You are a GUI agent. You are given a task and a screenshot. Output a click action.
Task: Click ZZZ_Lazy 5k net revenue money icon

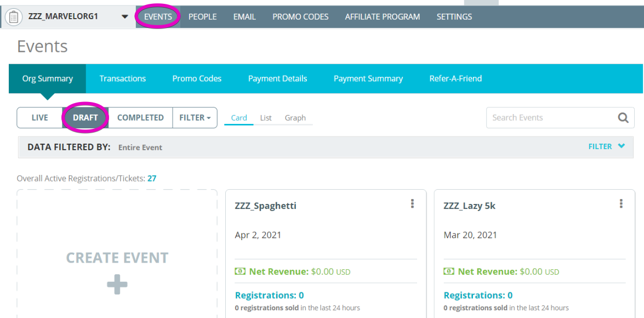tap(449, 271)
